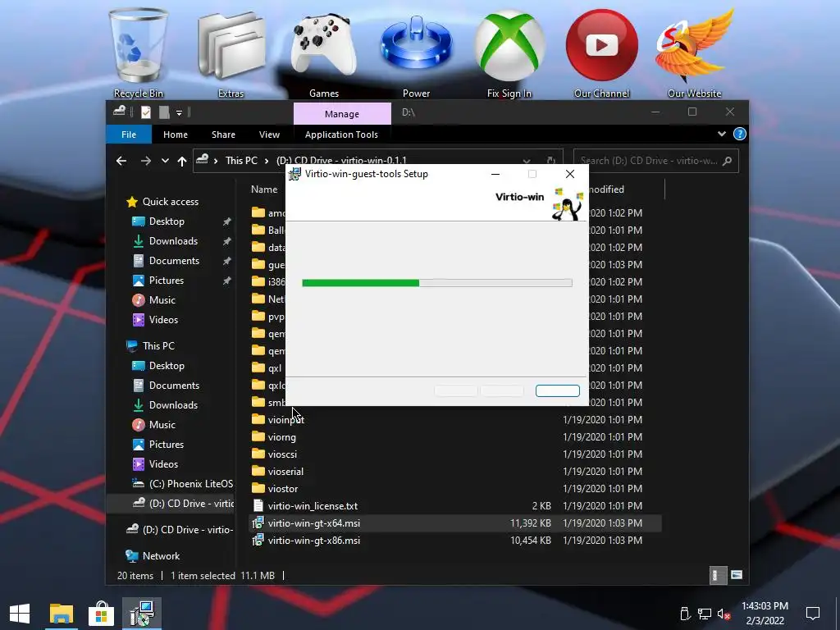Viewport: 840px width, 630px height.
Task: Click the Start button on taskbar
Action: click(x=20, y=614)
